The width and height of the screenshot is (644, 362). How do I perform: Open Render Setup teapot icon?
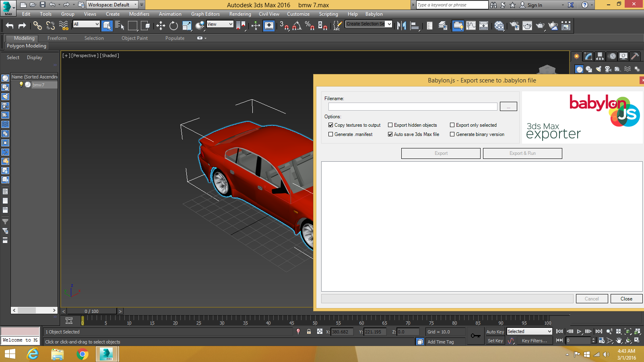514,26
